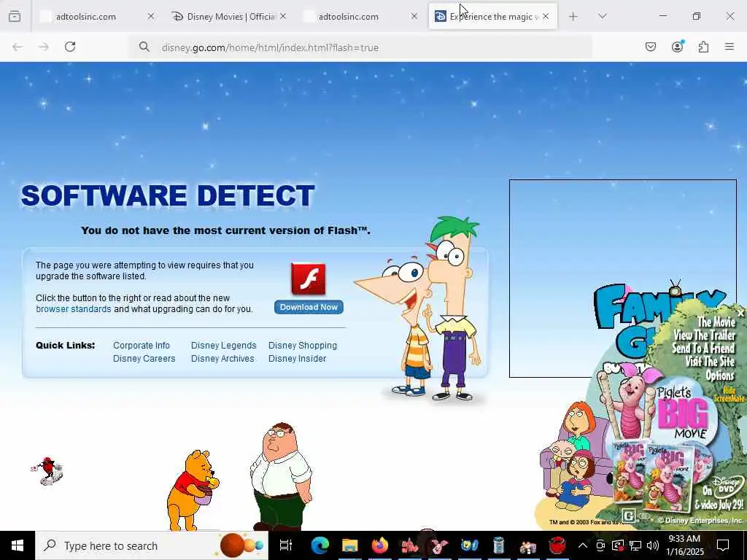
Task: Click the house figures taskbar icon
Action: pos(528,545)
